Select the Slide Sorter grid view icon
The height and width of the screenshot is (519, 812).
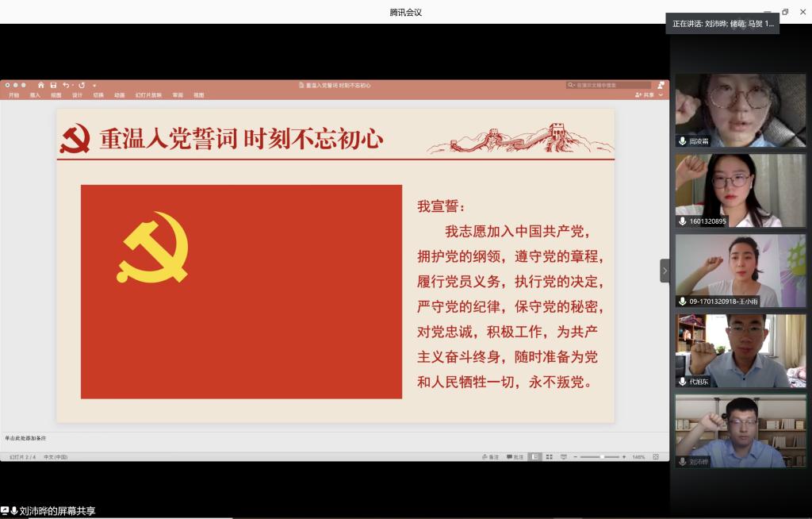(x=550, y=457)
